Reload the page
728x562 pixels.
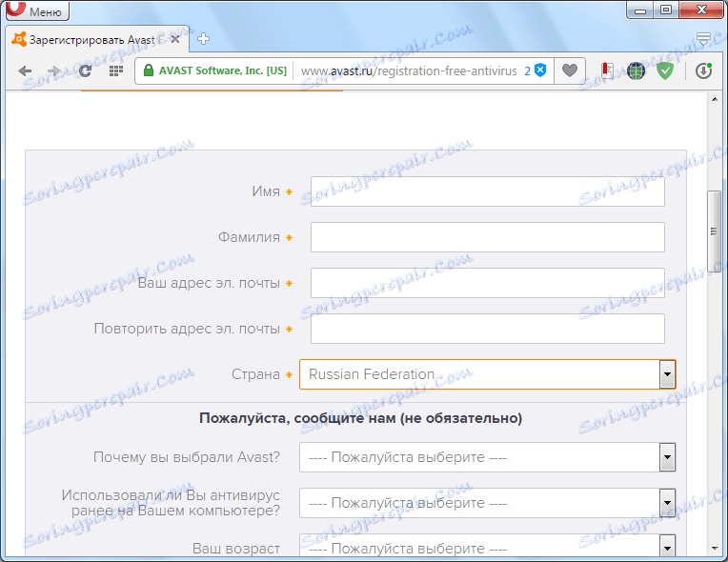tap(85, 71)
